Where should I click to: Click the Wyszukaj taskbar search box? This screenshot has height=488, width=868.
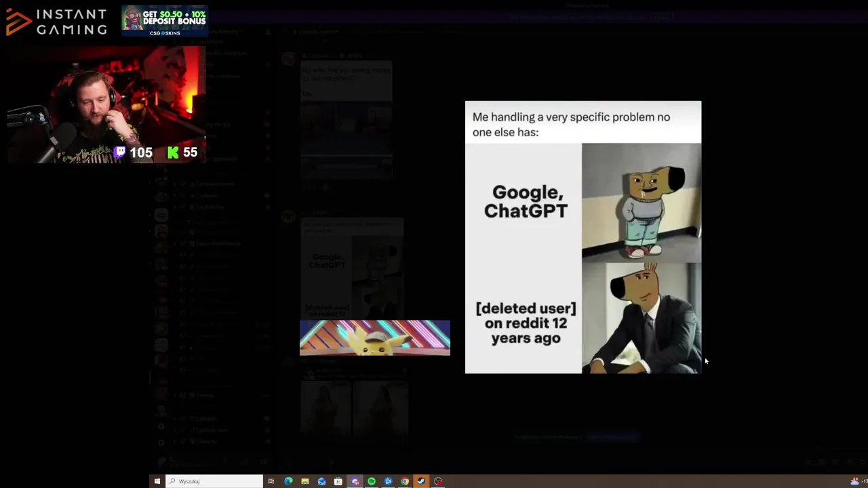pos(214,481)
